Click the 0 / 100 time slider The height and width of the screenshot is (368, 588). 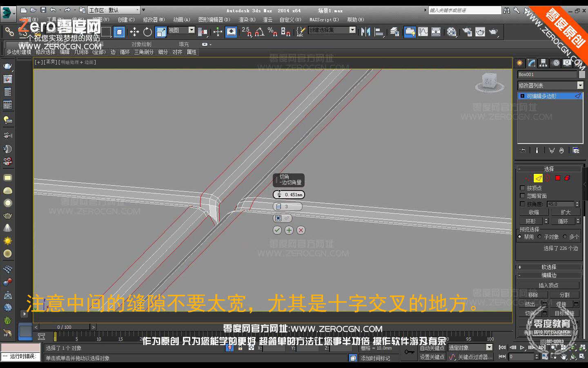pos(64,327)
